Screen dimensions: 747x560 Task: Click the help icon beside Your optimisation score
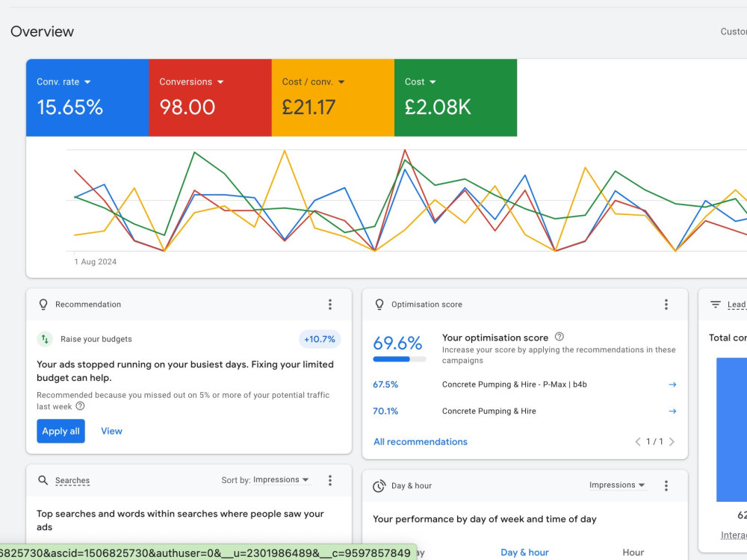pos(560,337)
